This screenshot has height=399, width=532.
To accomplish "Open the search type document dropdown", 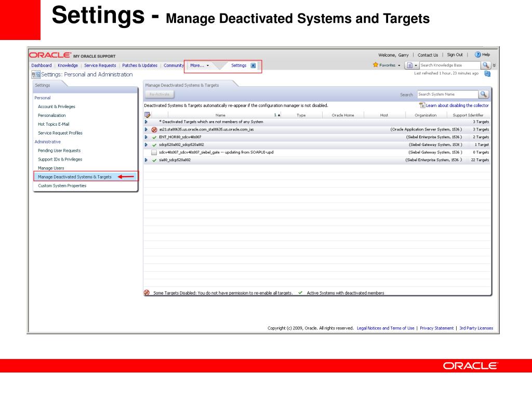I will click(411, 65).
